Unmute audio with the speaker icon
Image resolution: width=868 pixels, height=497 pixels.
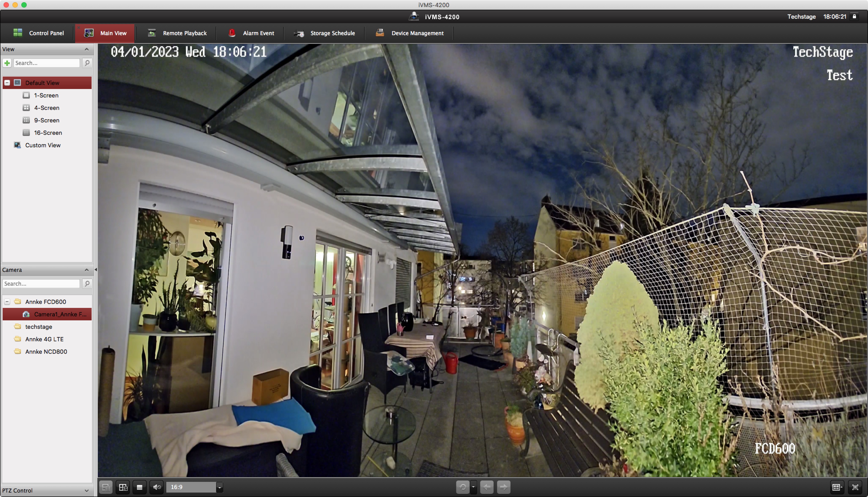(x=157, y=487)
